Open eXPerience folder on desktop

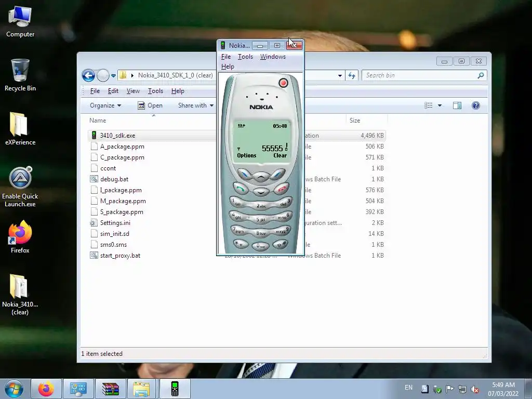tap(20, 129)
